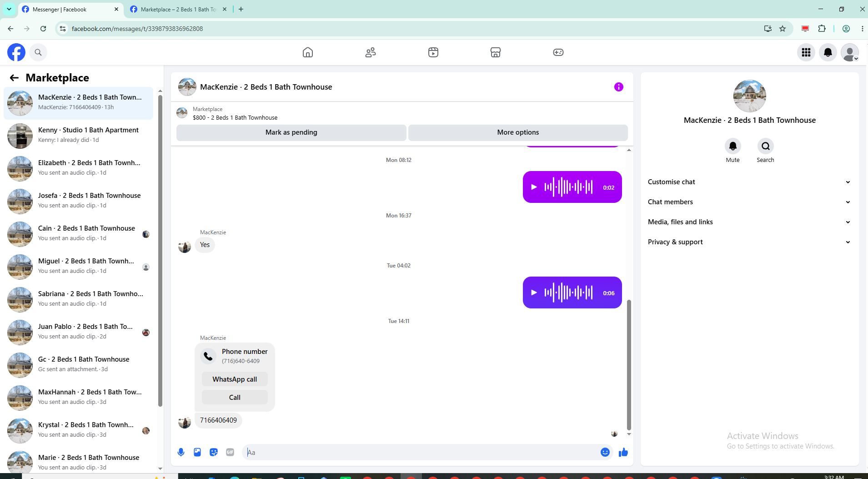This screenshot has width=868, height=479.
Task: Click the browser back arrow
Action: tap(10, 29)
